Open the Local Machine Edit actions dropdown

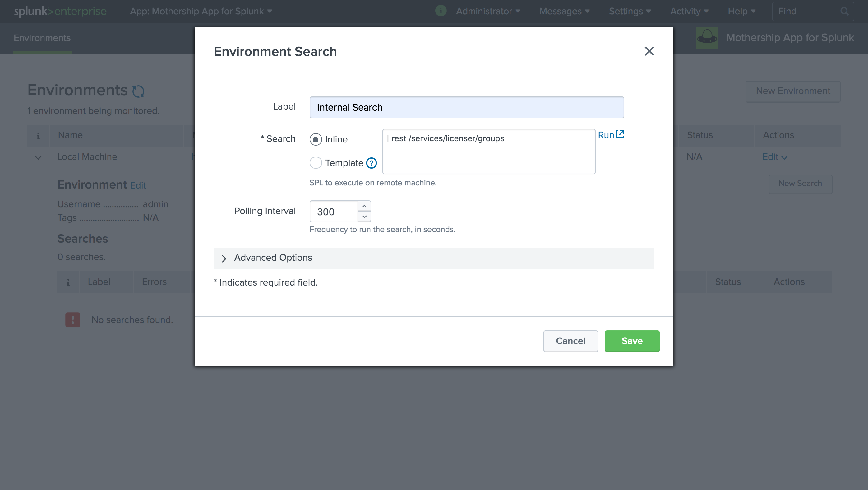coord(775,157)
